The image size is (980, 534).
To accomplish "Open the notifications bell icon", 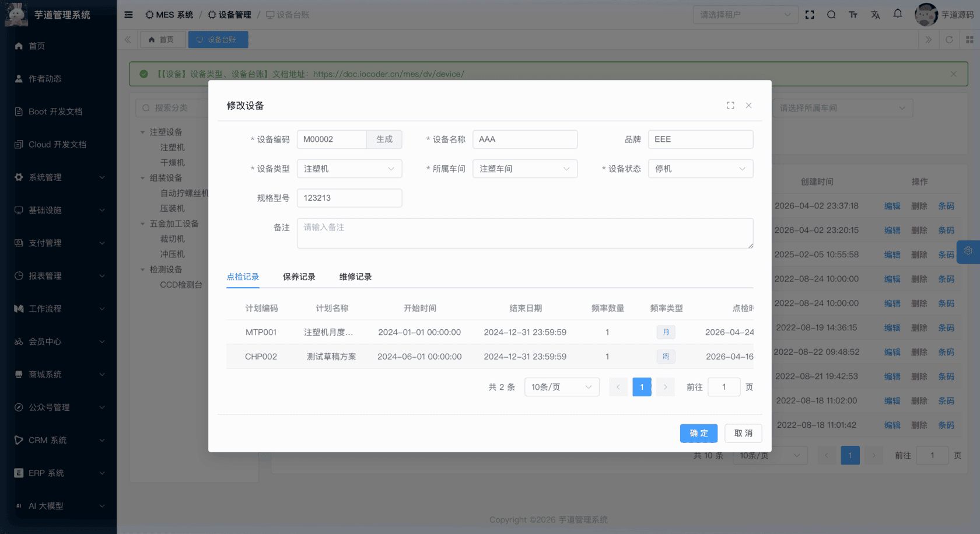I will 897,14.
